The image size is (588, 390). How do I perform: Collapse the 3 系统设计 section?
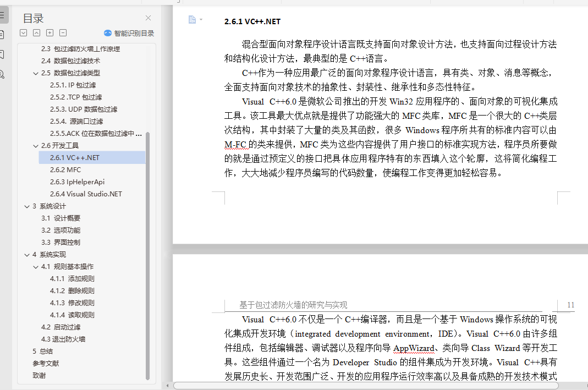(x=27, y=207)
